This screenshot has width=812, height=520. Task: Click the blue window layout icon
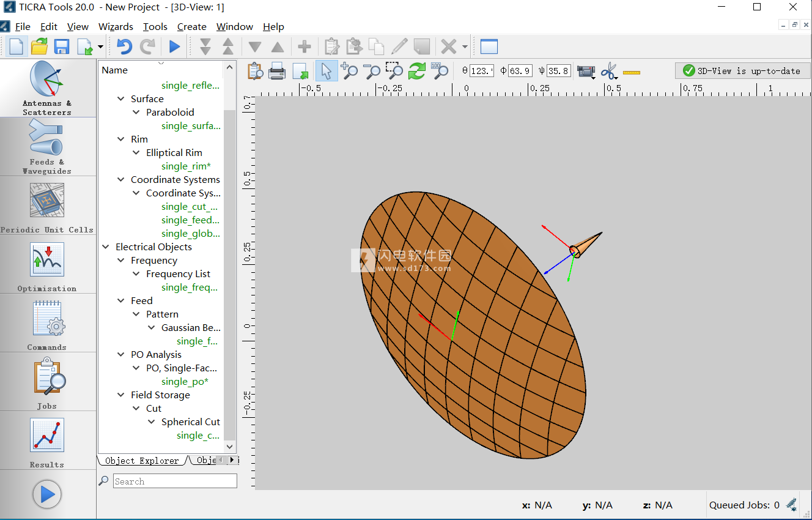tap(489, 46)
